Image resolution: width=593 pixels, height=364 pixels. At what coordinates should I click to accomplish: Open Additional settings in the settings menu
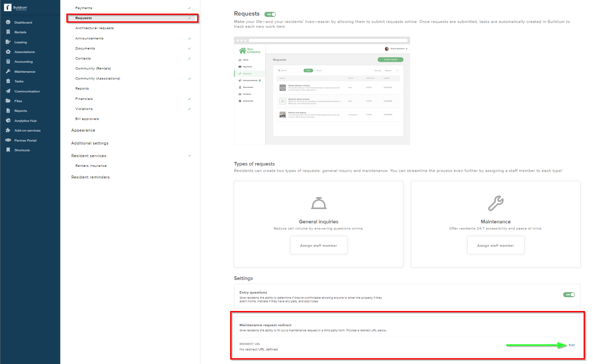[90, 143]
